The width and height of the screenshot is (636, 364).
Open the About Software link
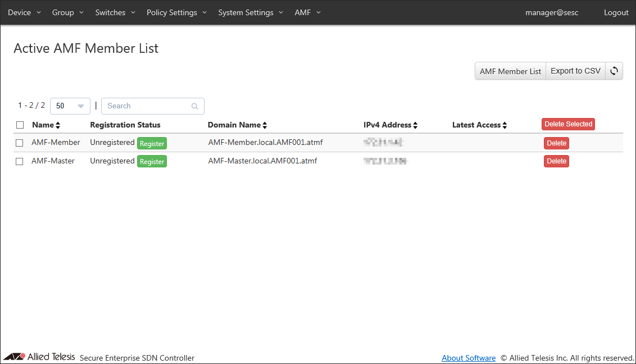[469, 358]
